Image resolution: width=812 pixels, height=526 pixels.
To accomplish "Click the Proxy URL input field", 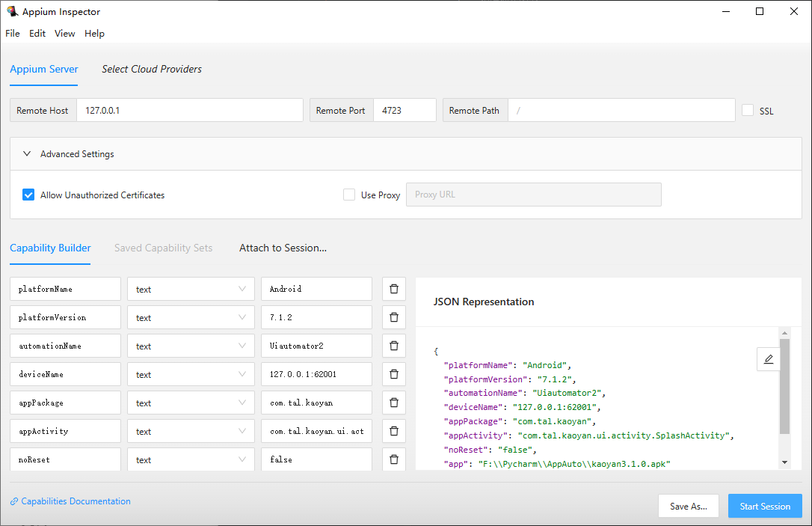I will click(x=533, y=195).
